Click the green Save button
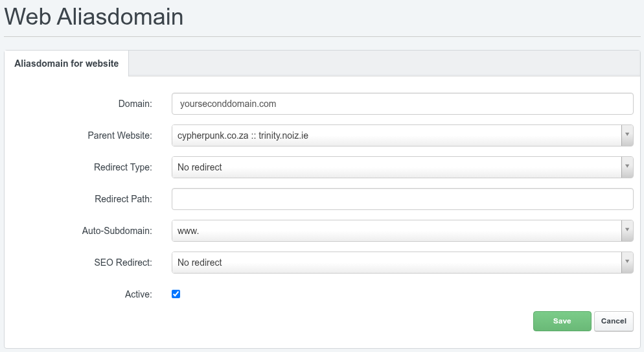 [562, 321]
